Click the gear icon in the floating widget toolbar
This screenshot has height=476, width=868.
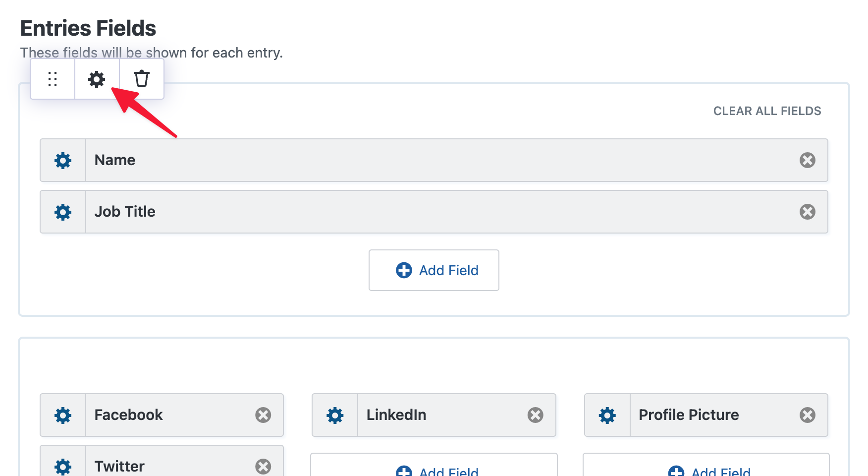97,79
